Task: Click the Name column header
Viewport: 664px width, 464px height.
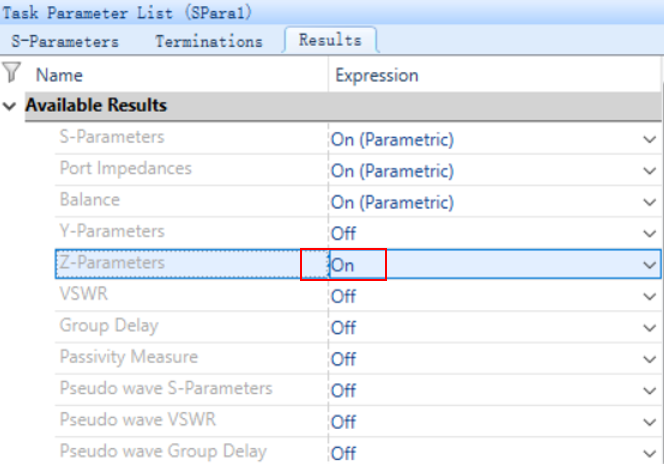Action: (59, 75)
